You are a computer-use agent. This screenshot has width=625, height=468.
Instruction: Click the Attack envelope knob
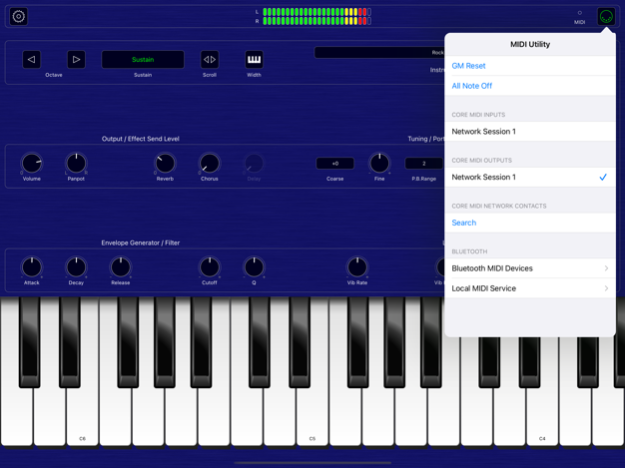tap(31, 267)
